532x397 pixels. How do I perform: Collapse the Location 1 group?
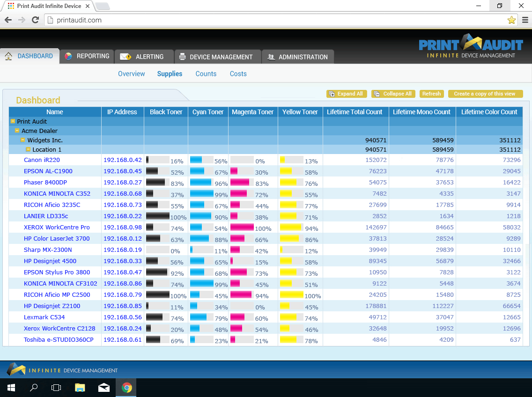[x=28, y=149]
